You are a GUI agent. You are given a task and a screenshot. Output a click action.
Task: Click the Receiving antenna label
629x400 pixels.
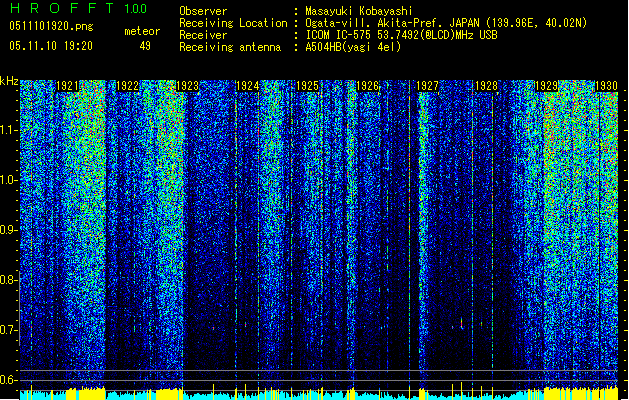coord(230,47)
